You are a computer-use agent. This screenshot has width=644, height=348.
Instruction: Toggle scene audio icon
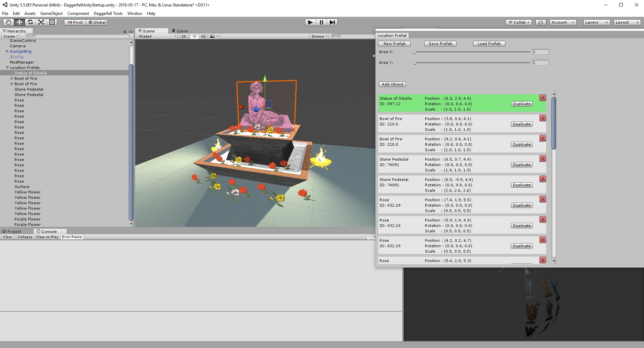click(203, 36)
